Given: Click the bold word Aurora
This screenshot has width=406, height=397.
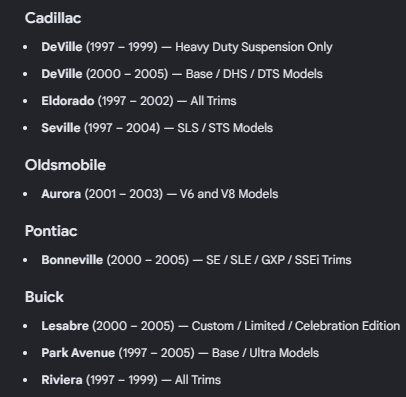Looking at the screenshot, I should pos(61,194).
